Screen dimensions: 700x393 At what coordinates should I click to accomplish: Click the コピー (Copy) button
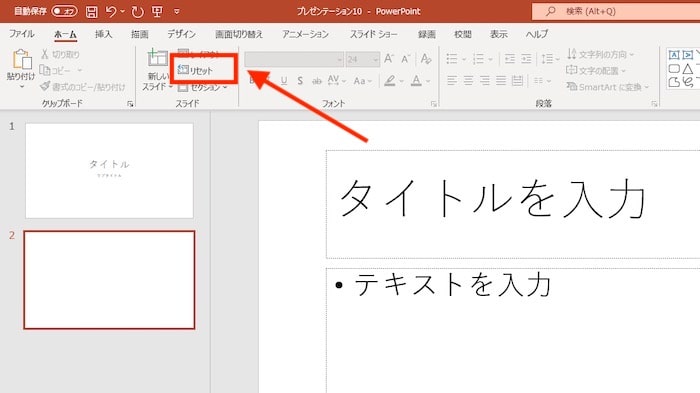click(55, 70)
